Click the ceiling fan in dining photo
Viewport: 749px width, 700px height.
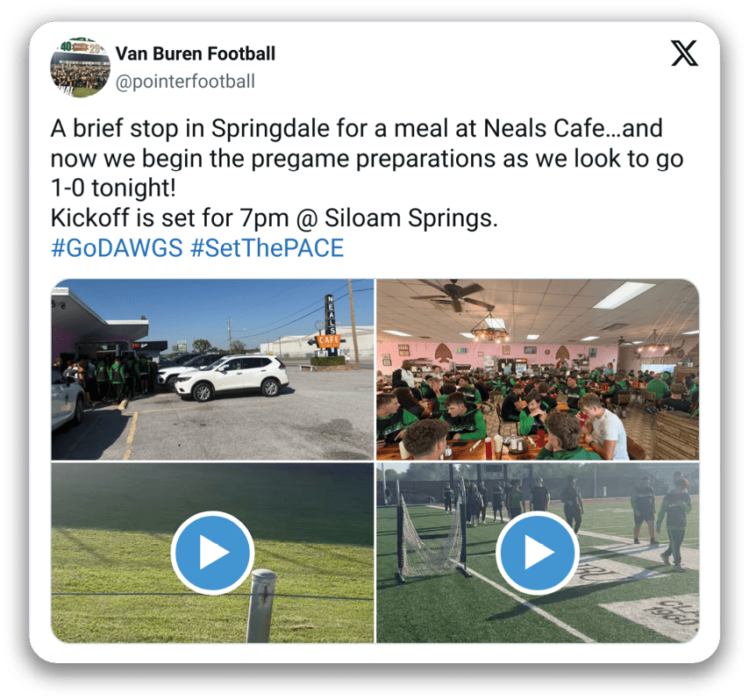click(x=453, y=295)
